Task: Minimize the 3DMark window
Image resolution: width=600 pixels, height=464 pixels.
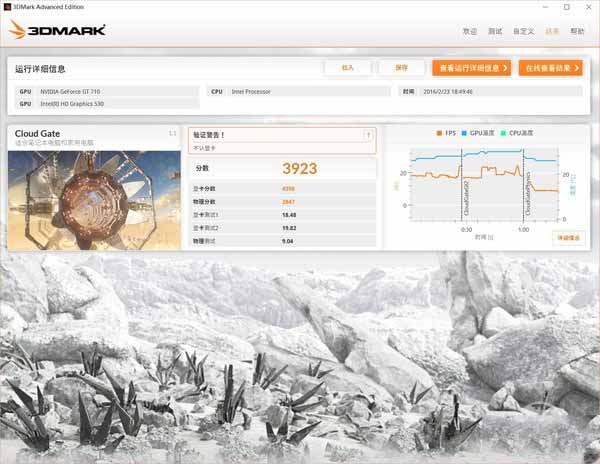Action: pos(545,7)
